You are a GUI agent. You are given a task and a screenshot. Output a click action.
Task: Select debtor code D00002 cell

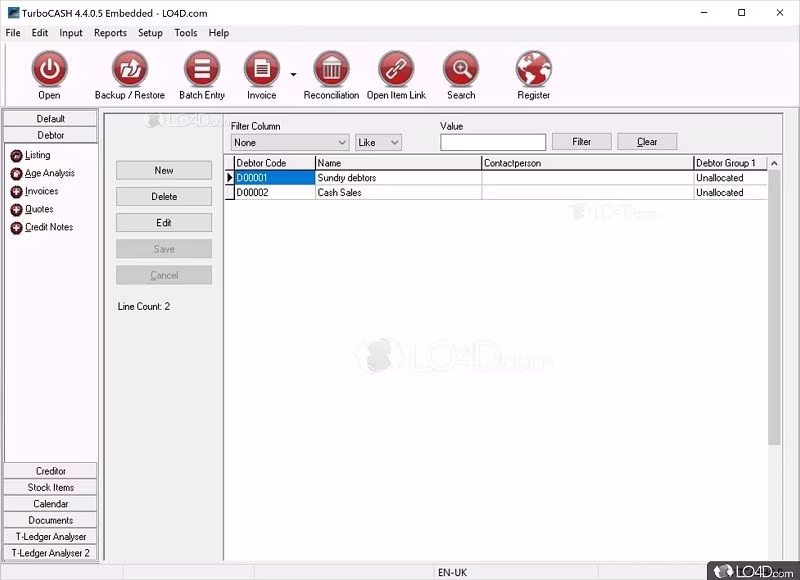coord(274,192)
